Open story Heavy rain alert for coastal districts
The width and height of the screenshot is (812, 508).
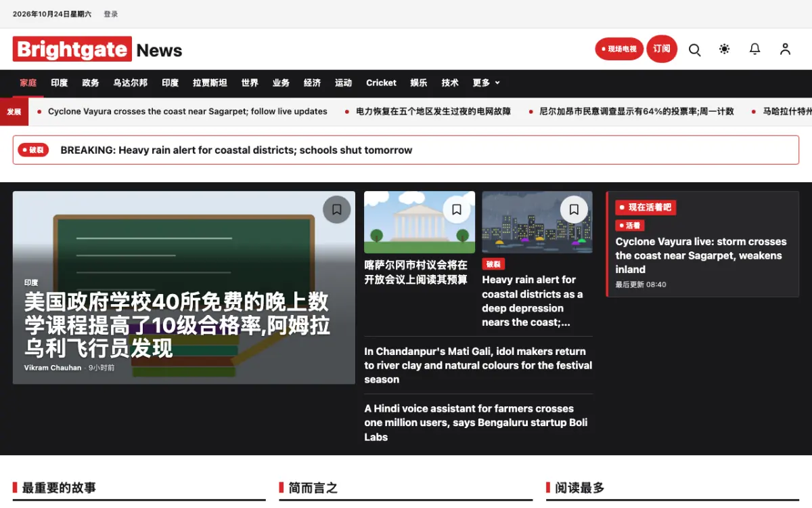pyautogui.click(x=533, y=301)
